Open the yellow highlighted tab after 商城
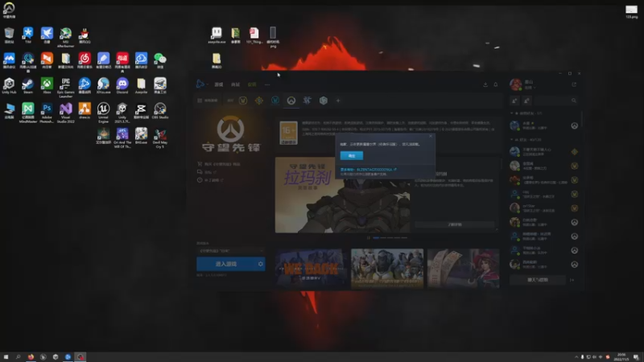644x362 pixels. coord(252,84)
